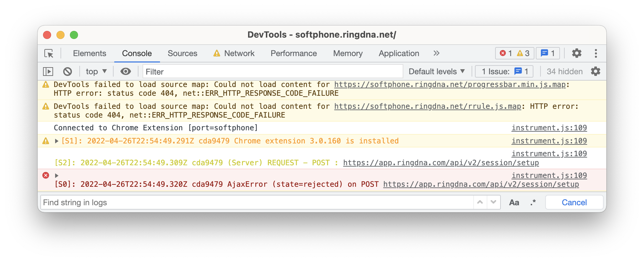Image resolution: width=644 pixels, height=262 pixels.
Task: Cancel the find in logs search
Action: coord(574,203)
